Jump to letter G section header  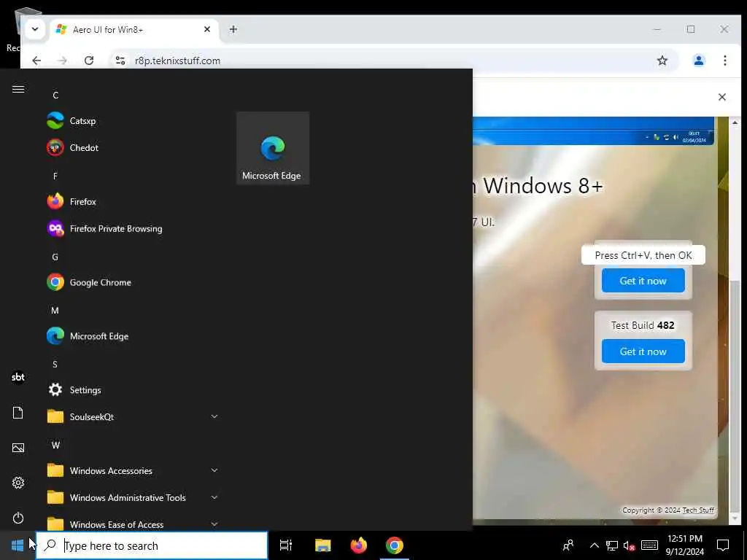tap(55, 257)
